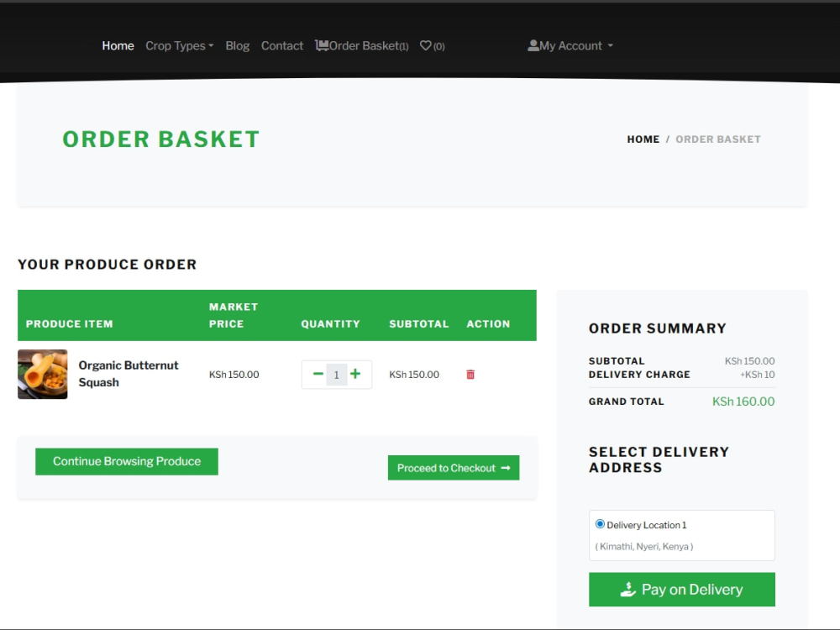
Task: Click the Kimathi, Nyeri, Kenya address text
Action: (x=644, y=547)
